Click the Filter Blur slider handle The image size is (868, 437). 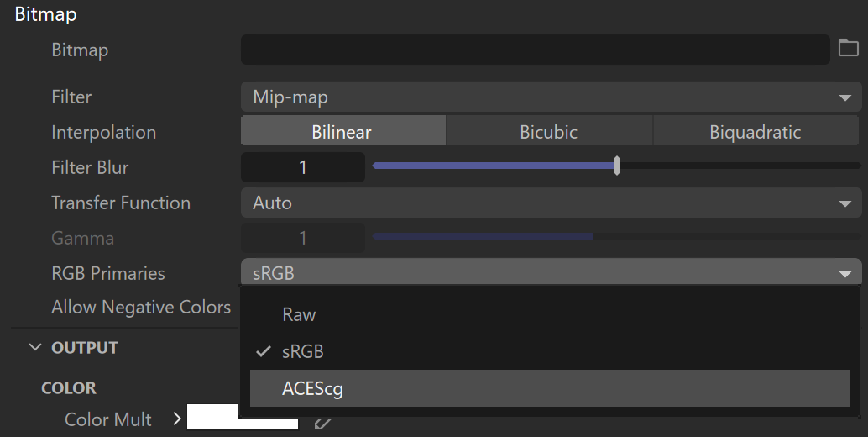click(x=617, y=166)
